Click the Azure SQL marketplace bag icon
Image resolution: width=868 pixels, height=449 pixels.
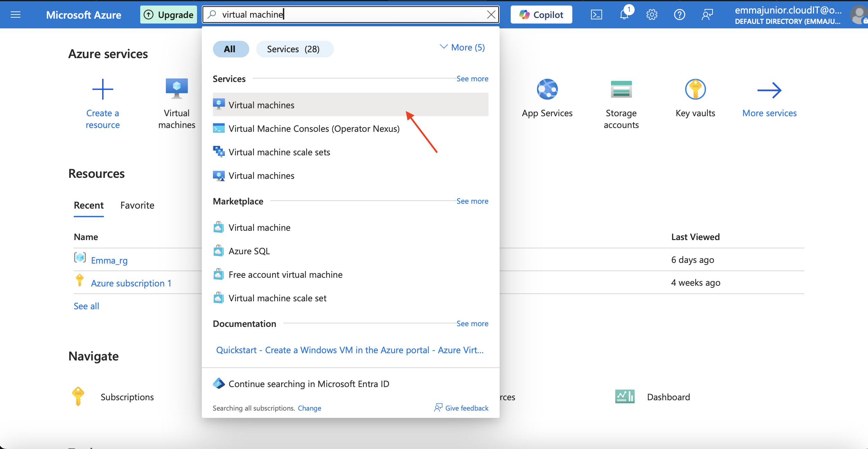click(218, 250)
